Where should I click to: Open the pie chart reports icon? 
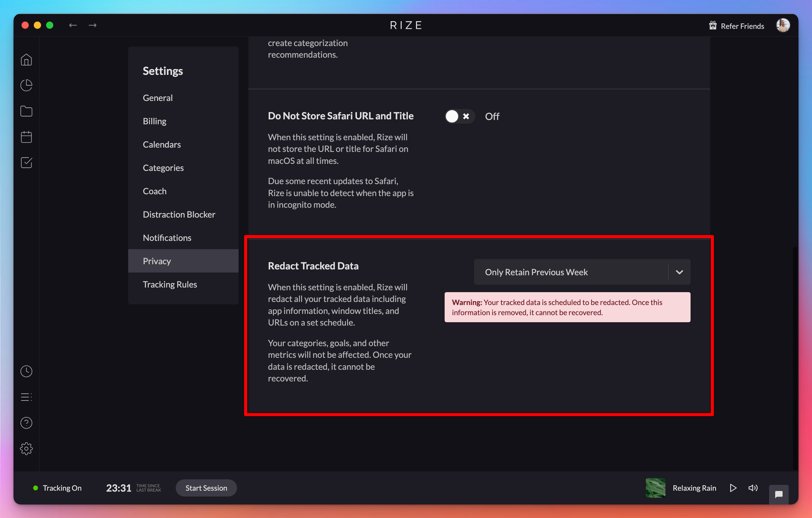click(26, 85)
